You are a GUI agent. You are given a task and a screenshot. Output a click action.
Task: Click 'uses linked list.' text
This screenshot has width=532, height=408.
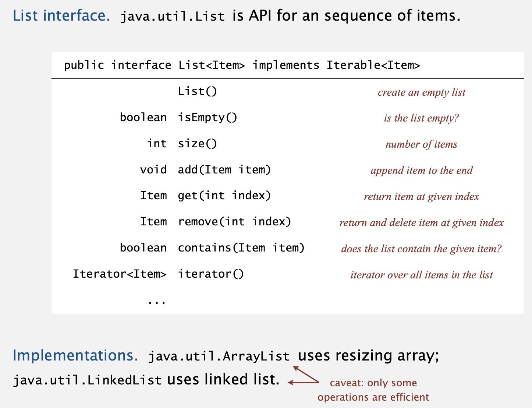[x=223, y=380]
